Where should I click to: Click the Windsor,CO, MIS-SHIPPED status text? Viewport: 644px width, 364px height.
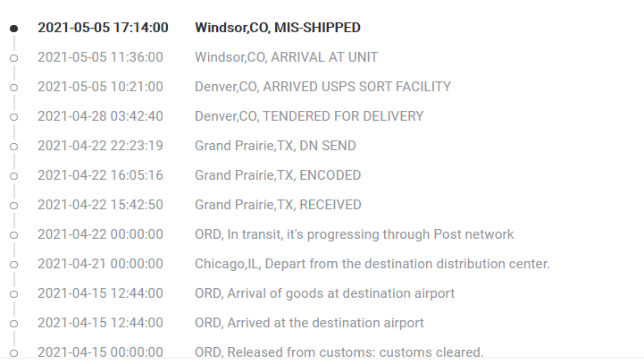pyautogui.click(x=278, y=28)
